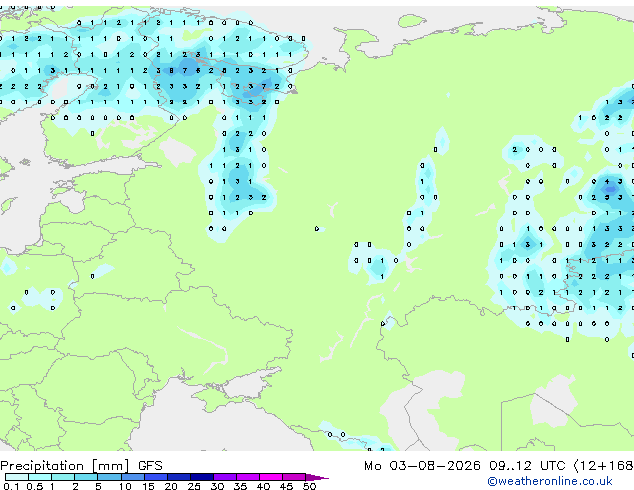Select the 5–10 mm legend color box
Viewport: 634px width, 490px height.
[109, 477]
